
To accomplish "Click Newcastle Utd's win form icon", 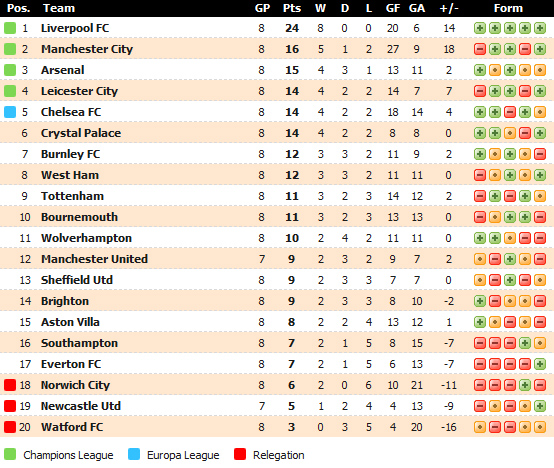I will point(540,406).
